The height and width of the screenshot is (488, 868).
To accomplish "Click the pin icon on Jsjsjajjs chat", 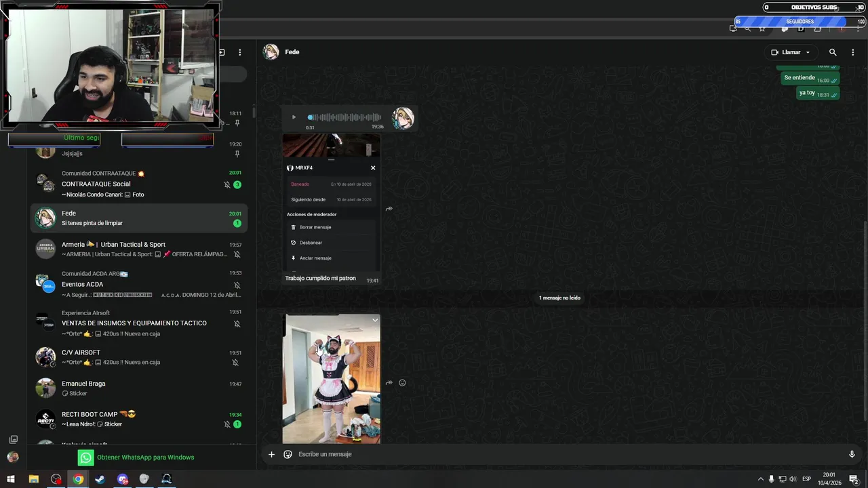I will tap(237, 154).
